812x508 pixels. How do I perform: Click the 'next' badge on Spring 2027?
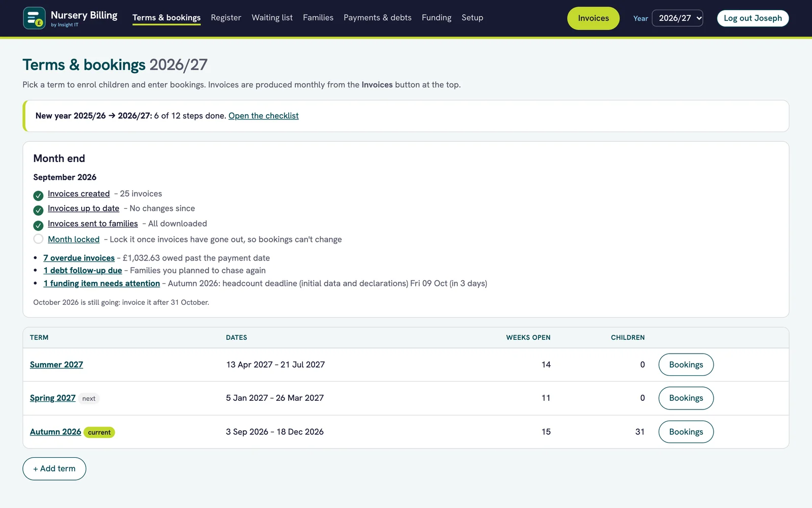point(89,399)
